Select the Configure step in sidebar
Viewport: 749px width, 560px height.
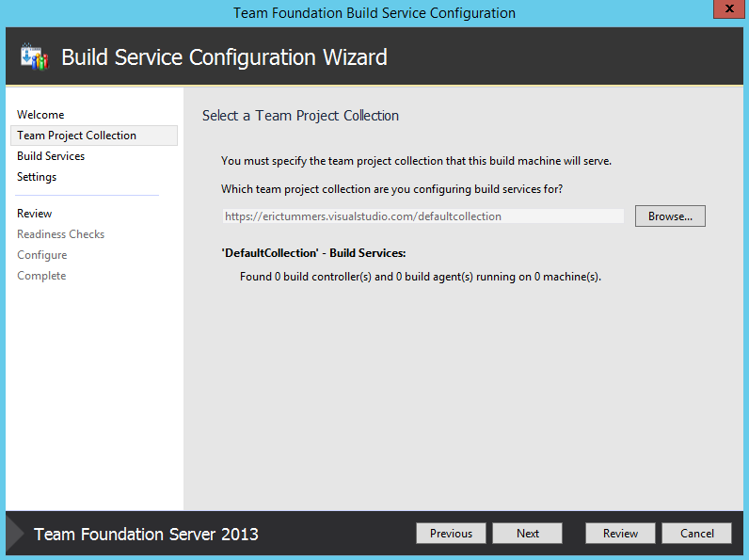[x=41, y=255]
